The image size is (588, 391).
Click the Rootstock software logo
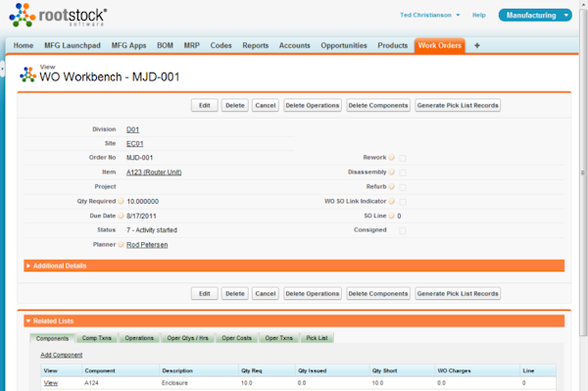[58, 16]
